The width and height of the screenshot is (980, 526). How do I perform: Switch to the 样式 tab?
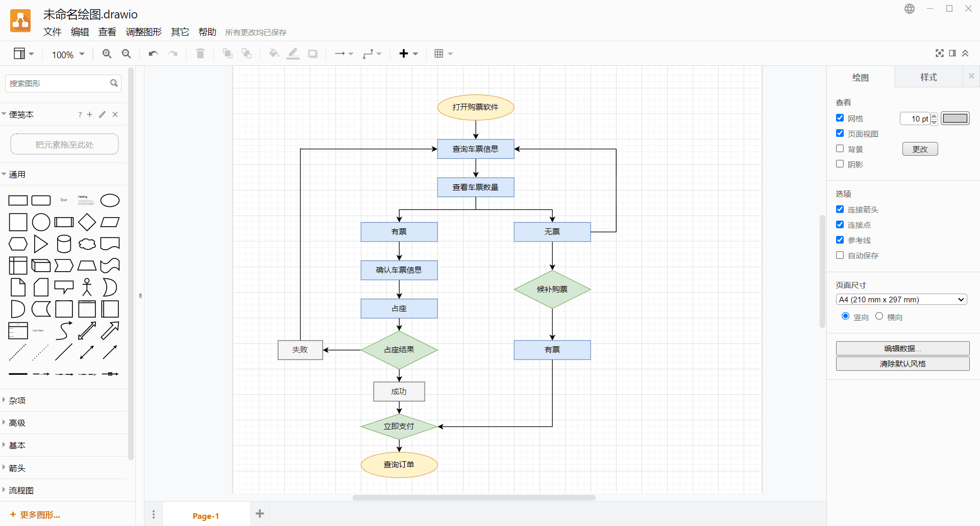[x=928, y=77]
